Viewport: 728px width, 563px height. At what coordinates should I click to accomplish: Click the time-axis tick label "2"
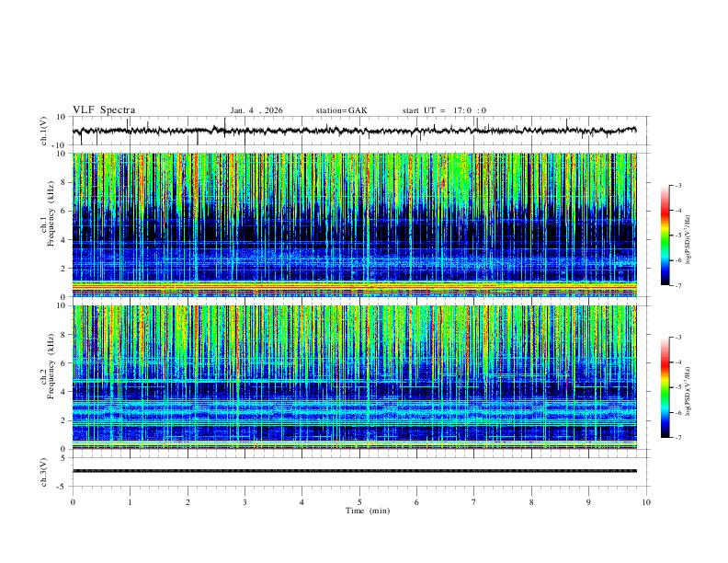coord(188,502)
